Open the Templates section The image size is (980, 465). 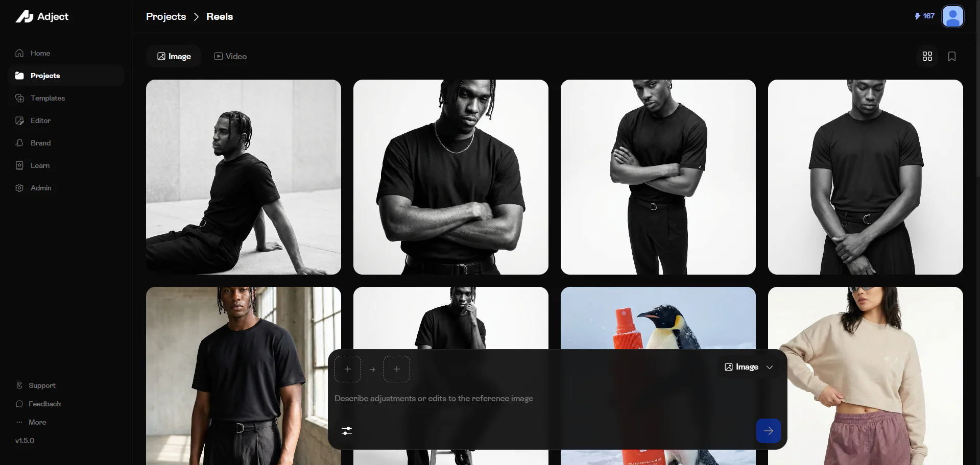coord(66,98)
